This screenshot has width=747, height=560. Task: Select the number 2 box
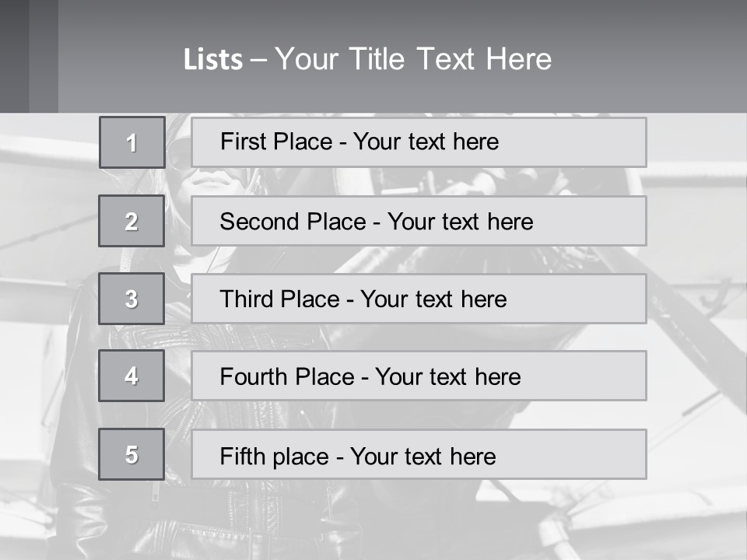point(132,221)
